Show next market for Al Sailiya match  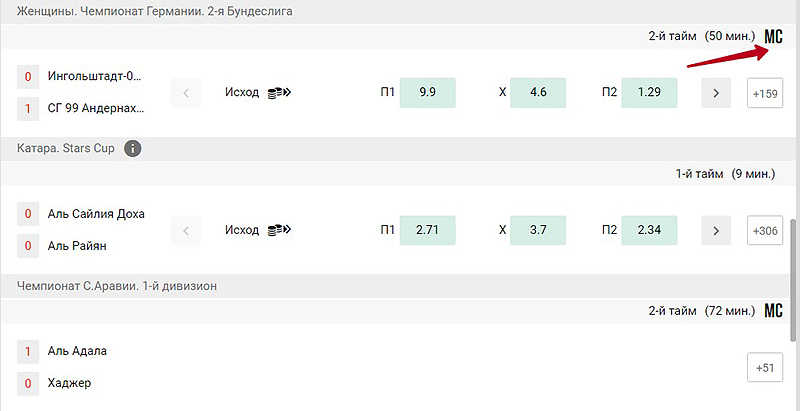point(716,230)
